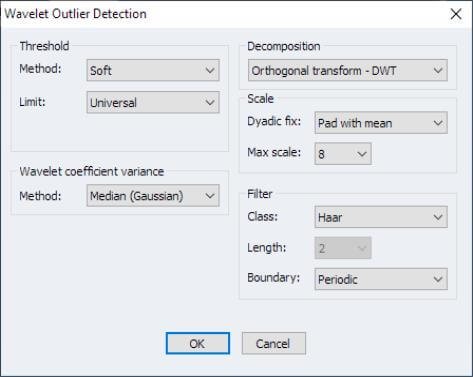
Task: Click the Wavelet Outlier Detection title text
Action: pyautogui.click(x=75, y=14)
